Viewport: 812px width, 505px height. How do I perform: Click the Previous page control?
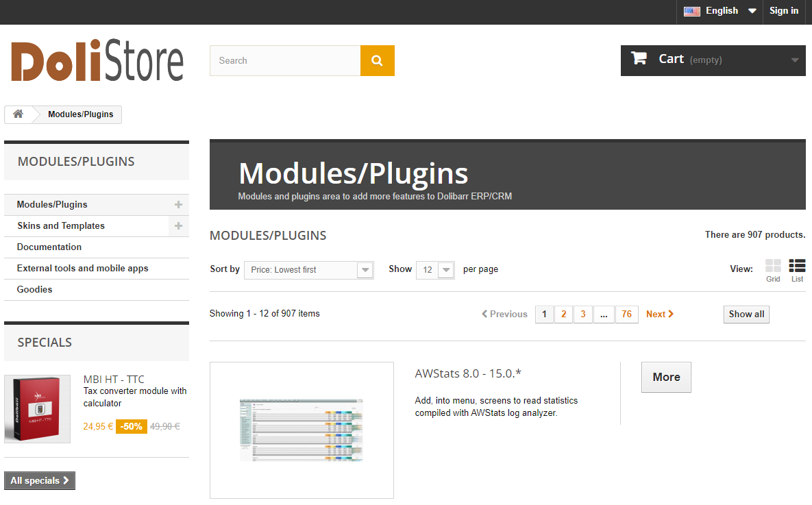click(x=504, y=314)
